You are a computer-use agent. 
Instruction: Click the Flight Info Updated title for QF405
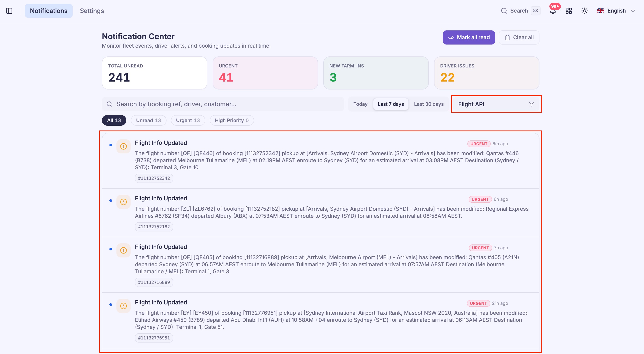coord(161,247)
